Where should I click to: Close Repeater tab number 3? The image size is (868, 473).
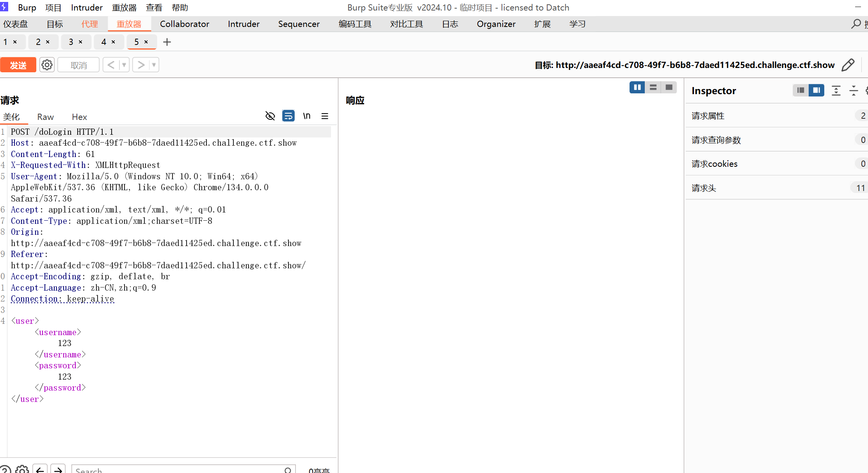[80, 42]
